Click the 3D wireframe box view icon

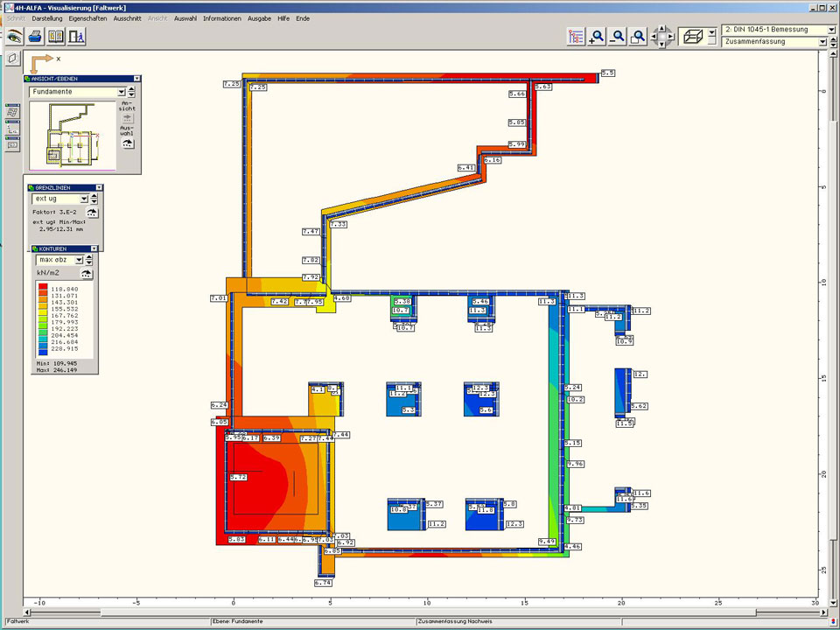(x=692, y=37)
